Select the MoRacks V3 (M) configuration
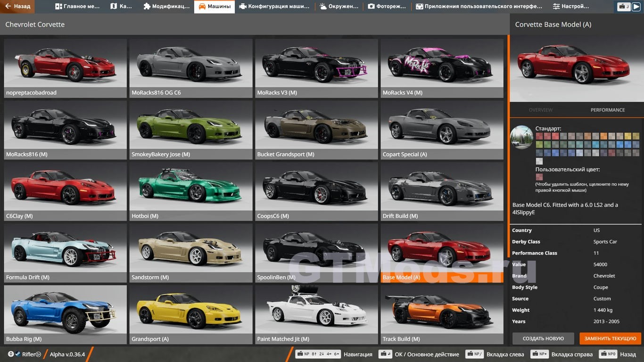This screenshot has width=644, height=362. pos(316,68)
